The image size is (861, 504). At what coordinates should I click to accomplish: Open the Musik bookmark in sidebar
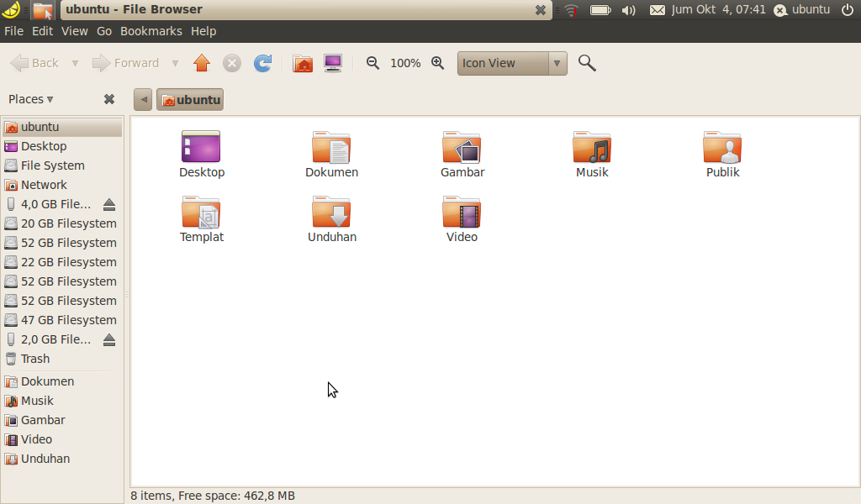[x=62, y=401]
